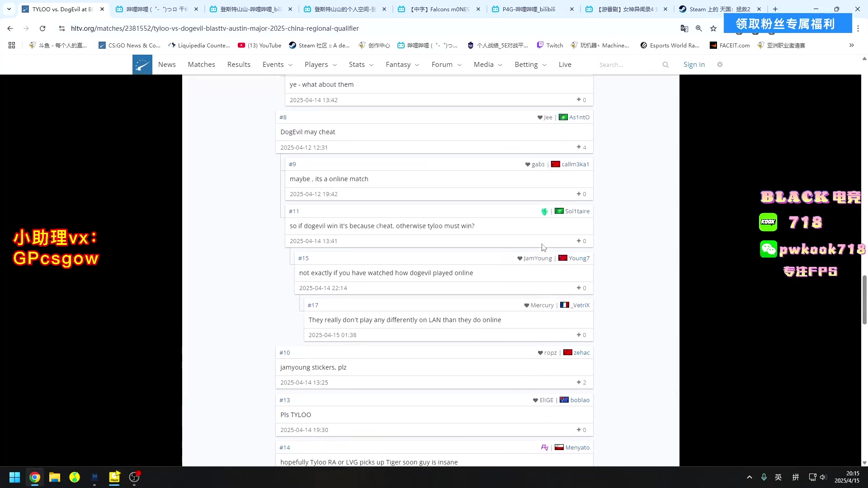Open zehac user profile link
Screen dimensions: 868x488
[x=581, y=352]
